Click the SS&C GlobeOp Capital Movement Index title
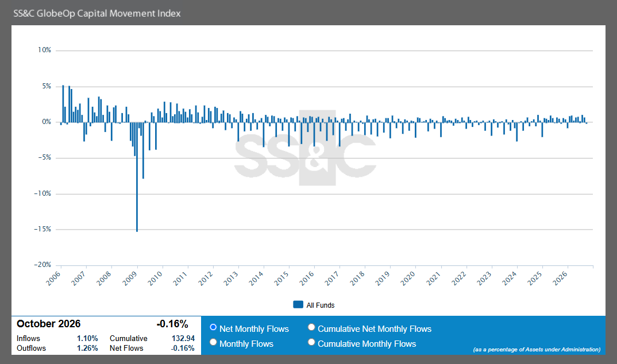This screenshot has width=617, height=364. click(97, 13)
